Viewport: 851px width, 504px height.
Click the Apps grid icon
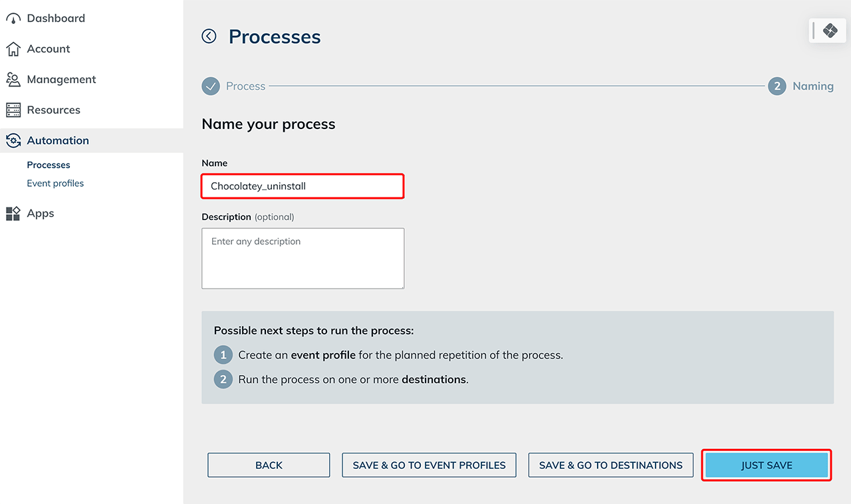13,213
